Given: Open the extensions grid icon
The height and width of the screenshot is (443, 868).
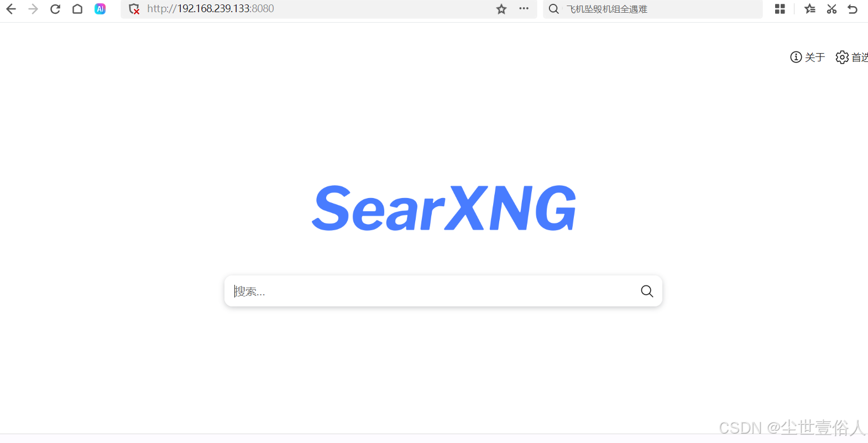Looking at the screenshot, I should [x=780, y=9].
